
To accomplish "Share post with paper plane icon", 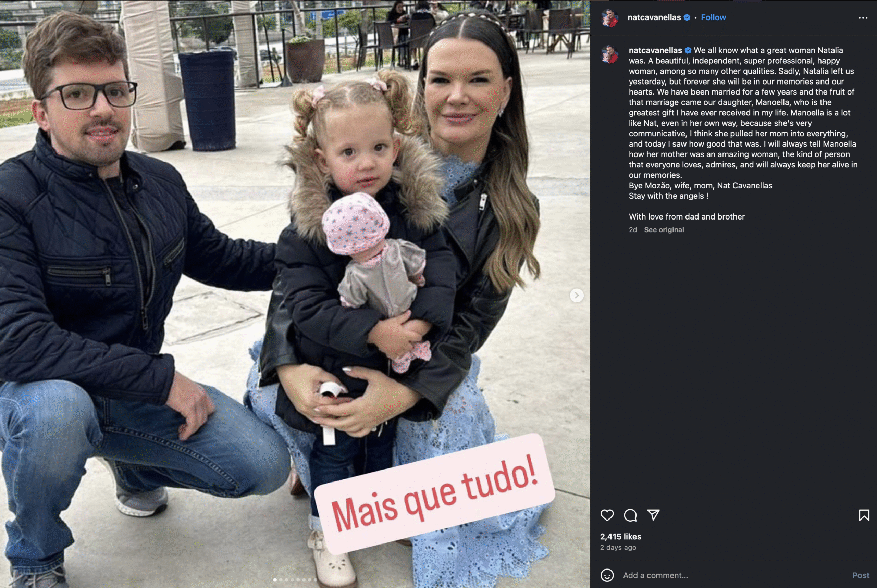I will tap(653, 515).
